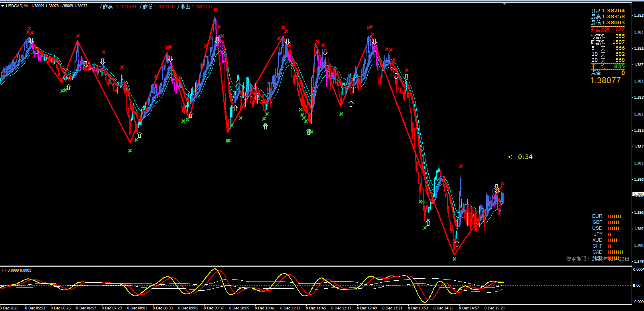Click the 8 Dec 05:53 time axis label
Viewport: 644px width, 311px height.
click(x=35, y=308)
